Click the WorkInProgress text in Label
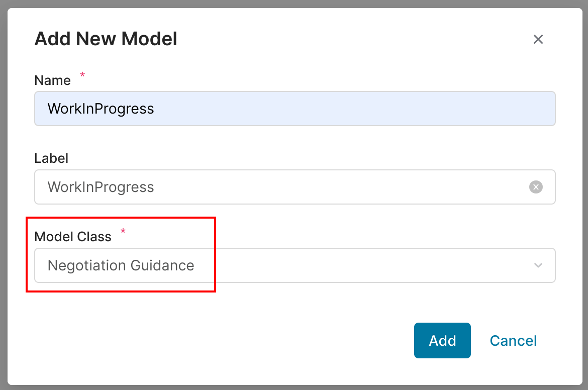588x390 pixels. (x=101, y=187)
